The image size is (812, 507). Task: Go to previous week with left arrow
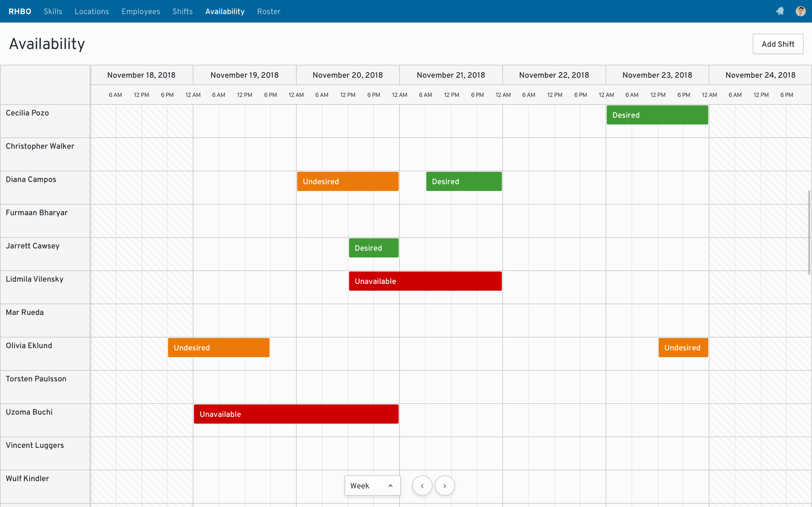point(422,486)
